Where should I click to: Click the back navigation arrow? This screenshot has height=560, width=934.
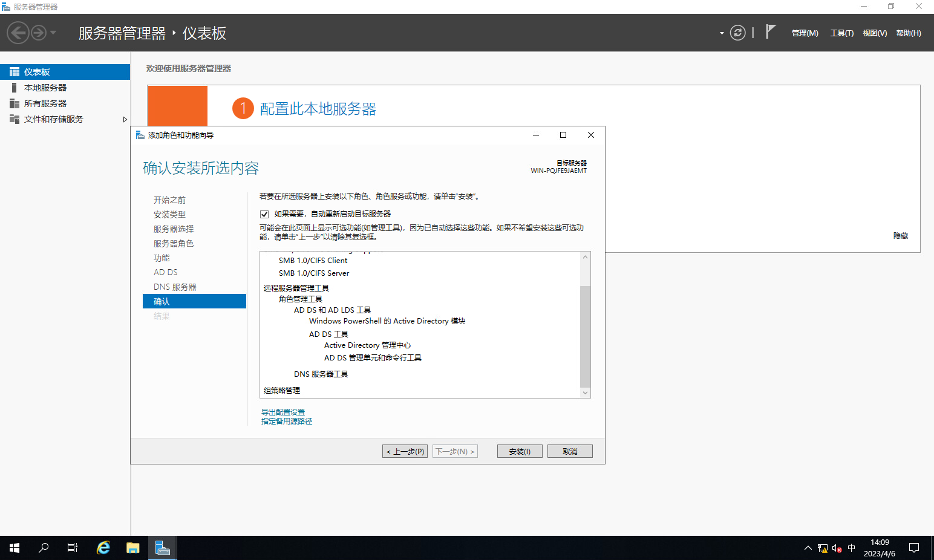(18, 33)
